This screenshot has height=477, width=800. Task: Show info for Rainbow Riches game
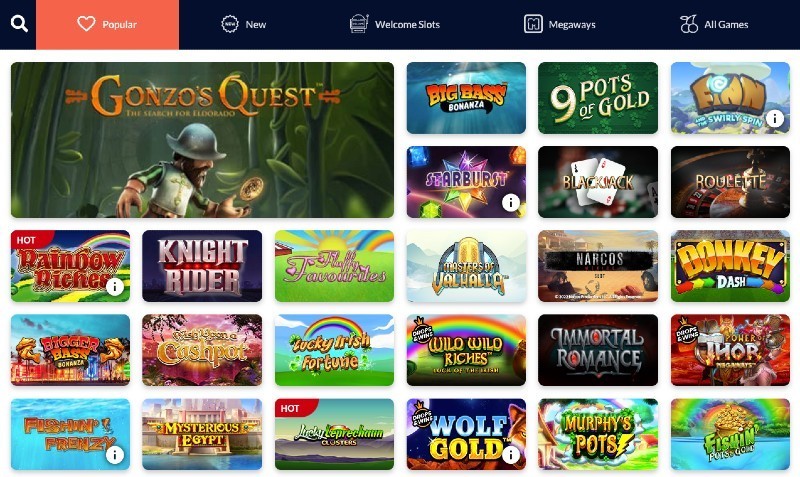click(115, 287)
